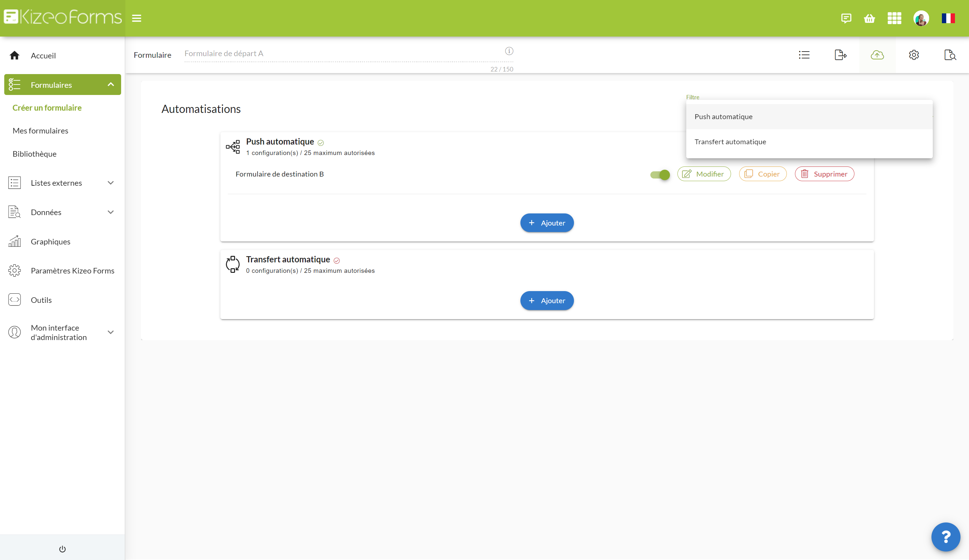
Task: Click the Accueil home icon
Action: click(15, 55)
